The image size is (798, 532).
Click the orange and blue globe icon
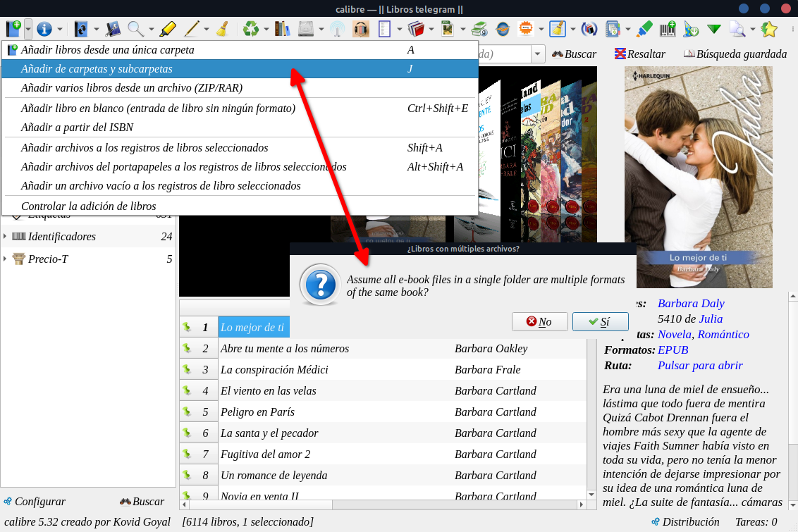(503, 29)
